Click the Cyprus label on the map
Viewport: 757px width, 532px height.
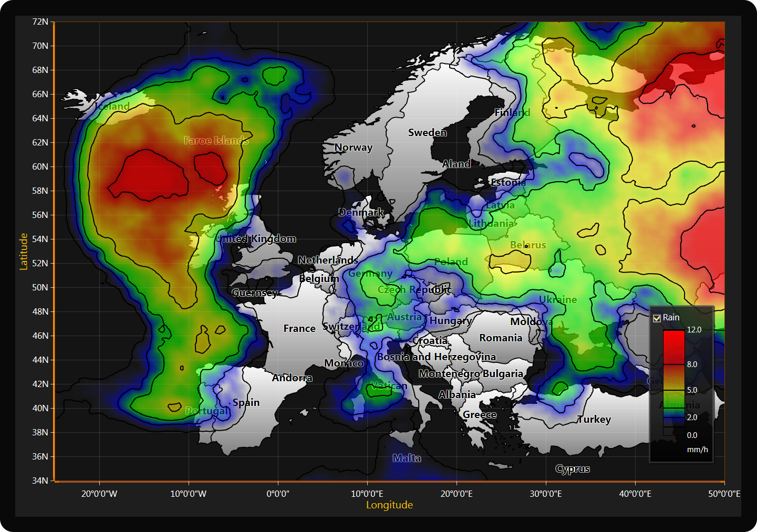click(x=572, y=468)
